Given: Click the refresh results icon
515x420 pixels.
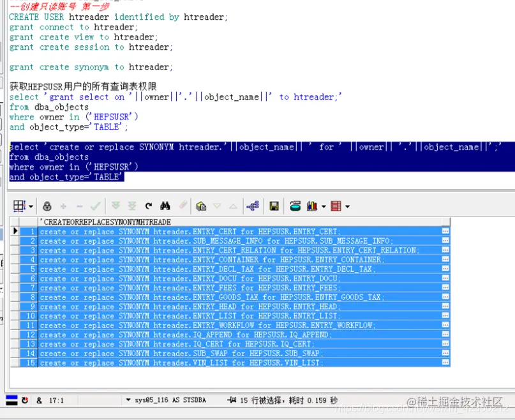Looking at the screenshot, I should (149, 206).
